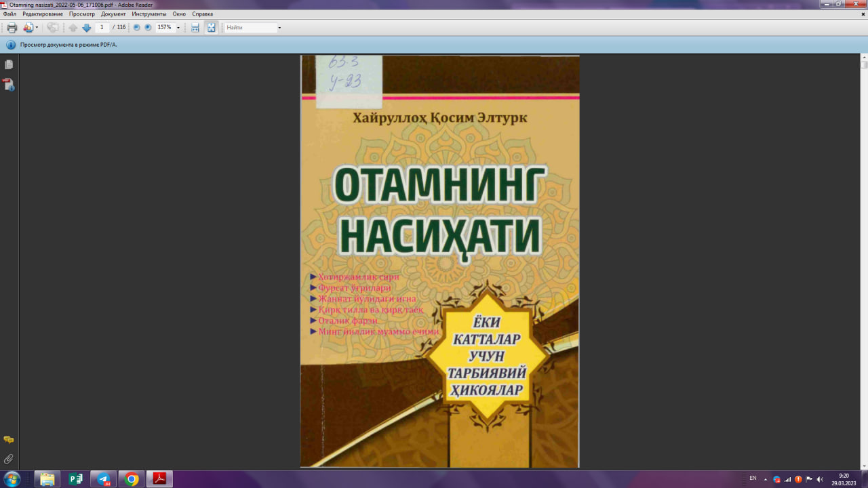The height and width of the screenshot is (488, 868).
Task: Go to the next page using down arrow
Action: pos(86,28)
